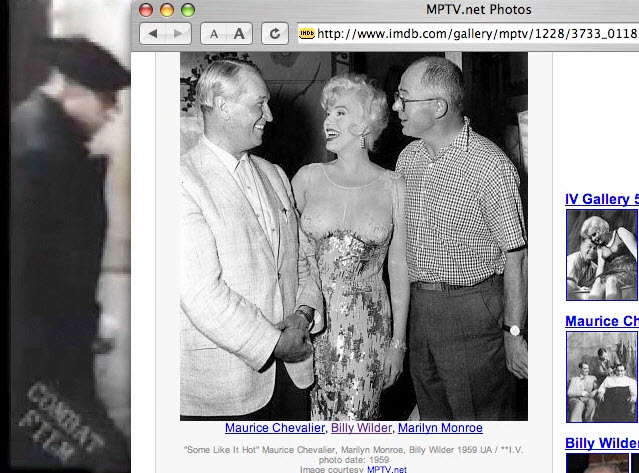Minimize the window using yellow button

point(166,10)
